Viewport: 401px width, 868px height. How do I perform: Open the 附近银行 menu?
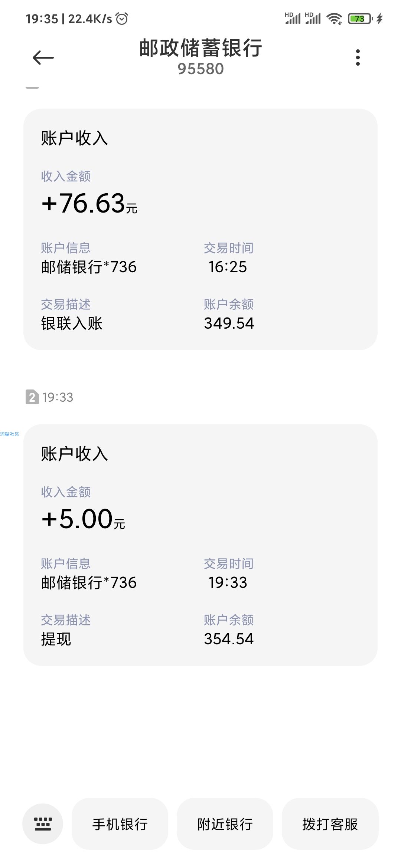225,824
